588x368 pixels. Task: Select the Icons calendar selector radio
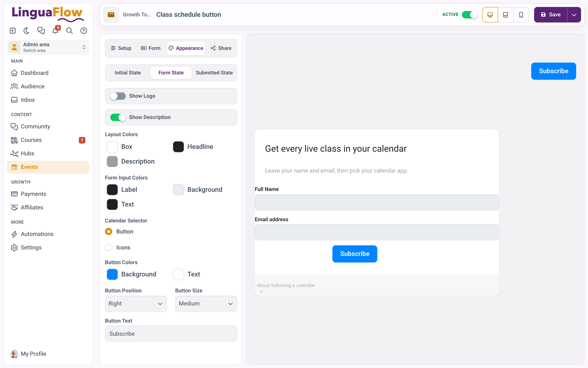click(109, 248)
